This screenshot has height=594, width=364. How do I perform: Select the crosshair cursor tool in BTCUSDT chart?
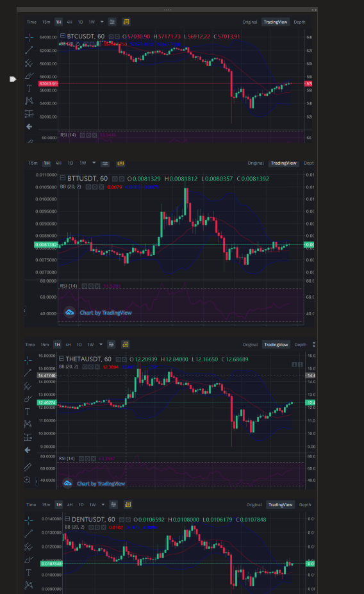click(29, 37)
